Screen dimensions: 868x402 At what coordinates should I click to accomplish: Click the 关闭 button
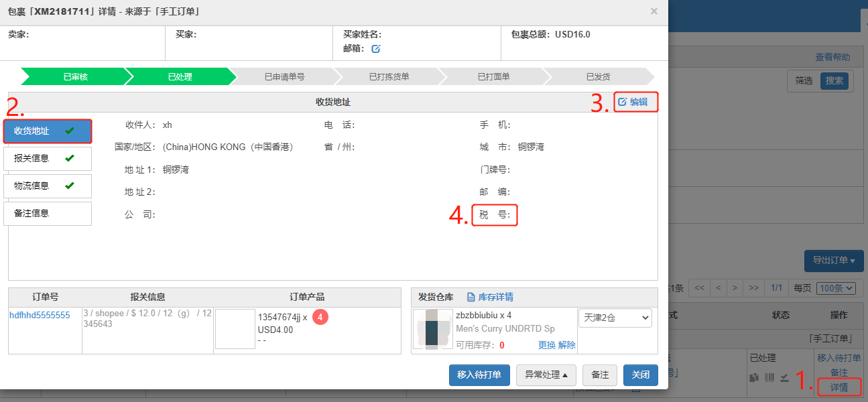[x=640, y=375]
